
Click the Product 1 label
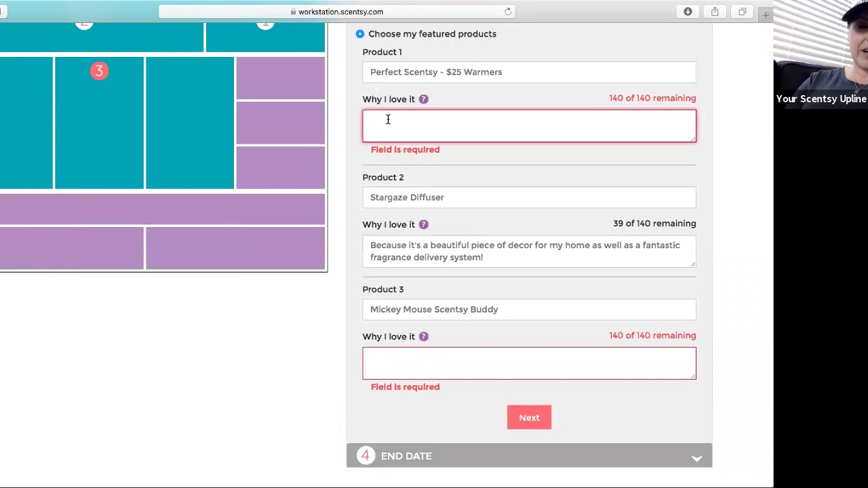tap(382, 52)
